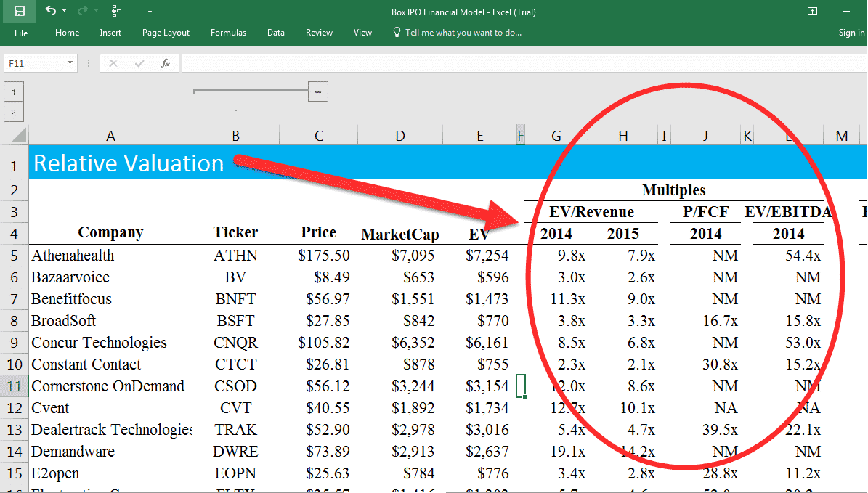
Task: Click outline level 2 button
Action: tap(14, 113)
